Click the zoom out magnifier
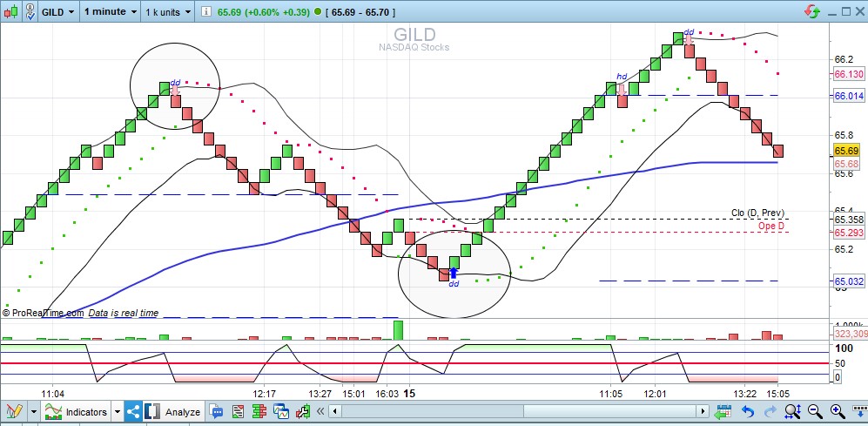The width and height of the screenshot is (868, 426). tap(815, 411)
